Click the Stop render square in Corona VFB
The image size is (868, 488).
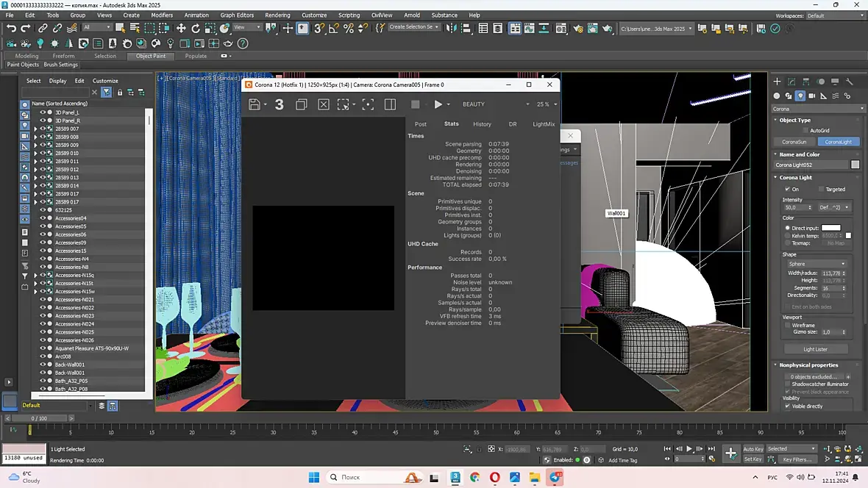pyautogui.click(x=415, y=104)
